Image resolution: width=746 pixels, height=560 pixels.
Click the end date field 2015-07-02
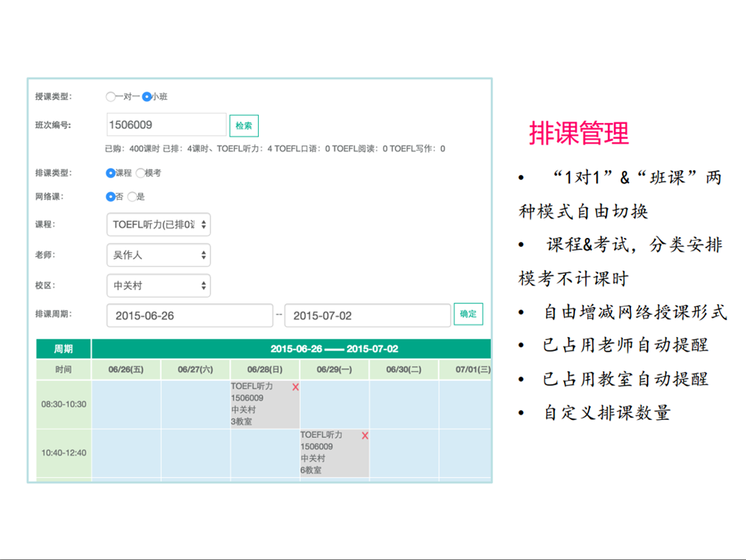point(367,315)
